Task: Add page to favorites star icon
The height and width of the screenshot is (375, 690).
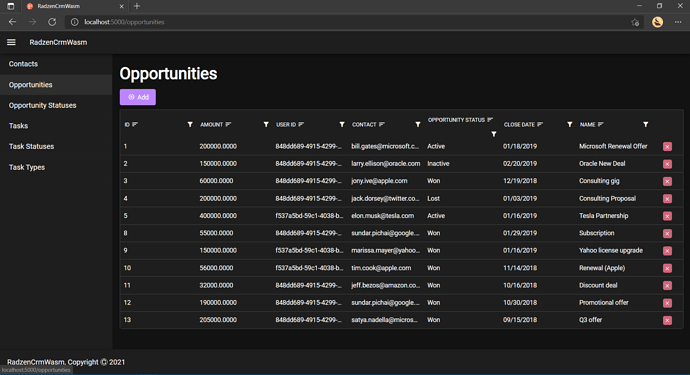Action: (635, 22)
